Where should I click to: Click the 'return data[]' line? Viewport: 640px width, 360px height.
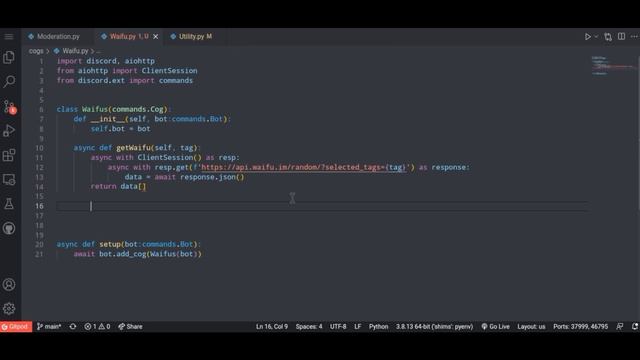(118, 187)
